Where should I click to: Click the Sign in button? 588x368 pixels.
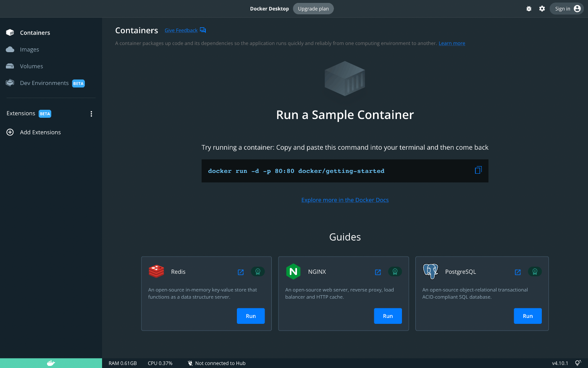coord(567,9)
